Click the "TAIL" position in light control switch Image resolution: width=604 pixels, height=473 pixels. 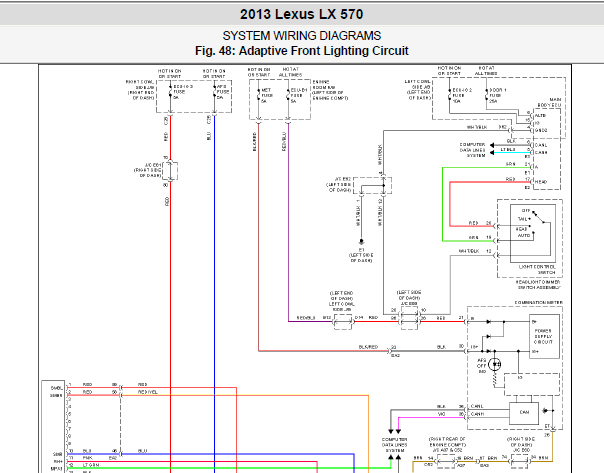point(524,219)
